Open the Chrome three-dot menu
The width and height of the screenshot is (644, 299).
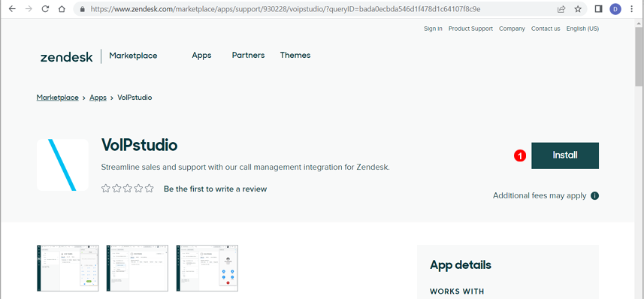632,8
